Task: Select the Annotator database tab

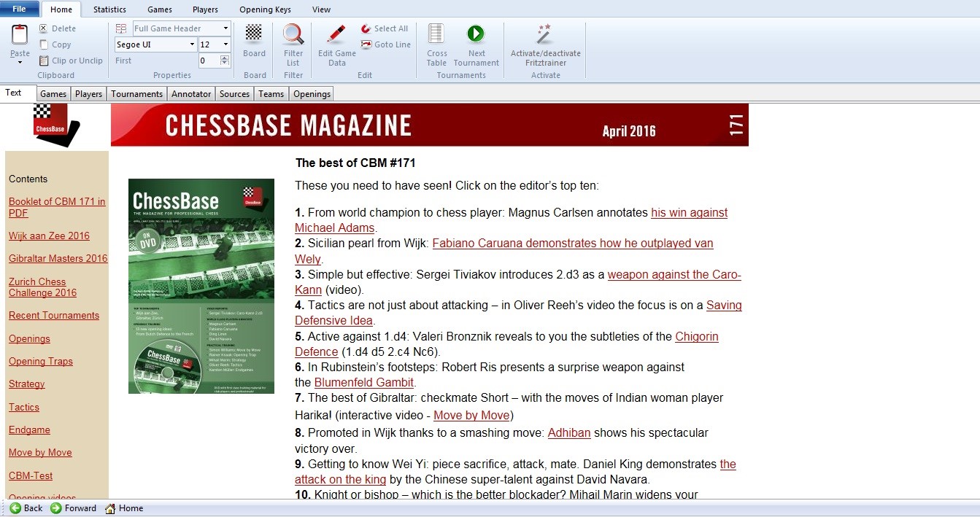Action: [191, 94]
